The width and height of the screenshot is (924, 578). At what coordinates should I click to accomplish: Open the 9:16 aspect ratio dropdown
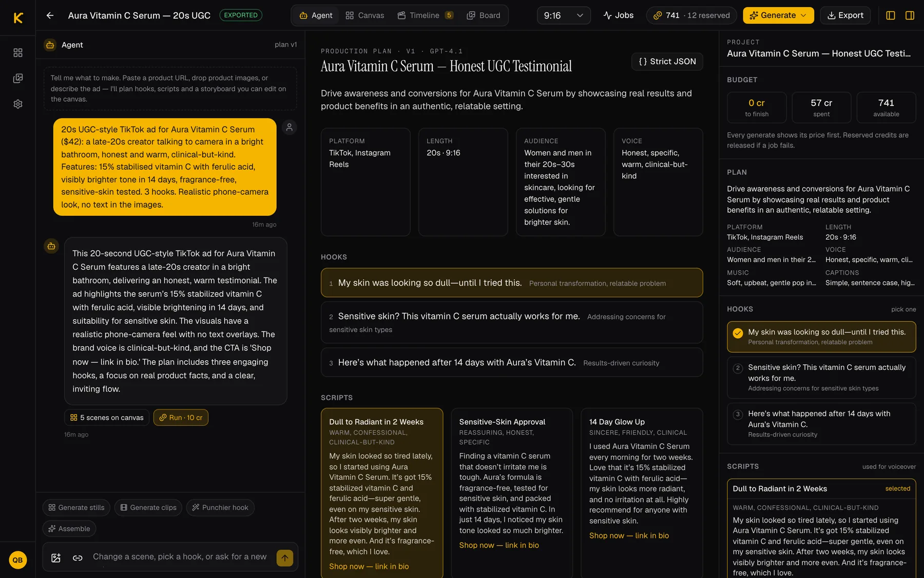(564, 15)
